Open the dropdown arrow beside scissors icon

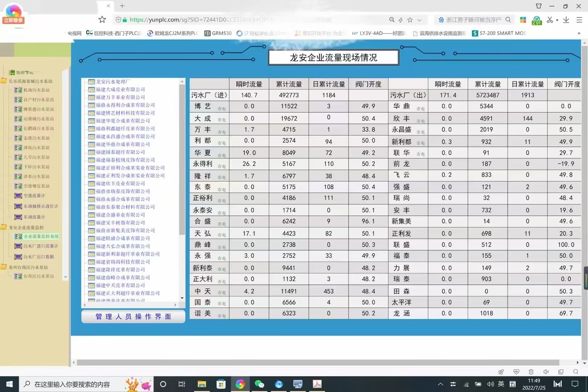[x=557, y=20]
